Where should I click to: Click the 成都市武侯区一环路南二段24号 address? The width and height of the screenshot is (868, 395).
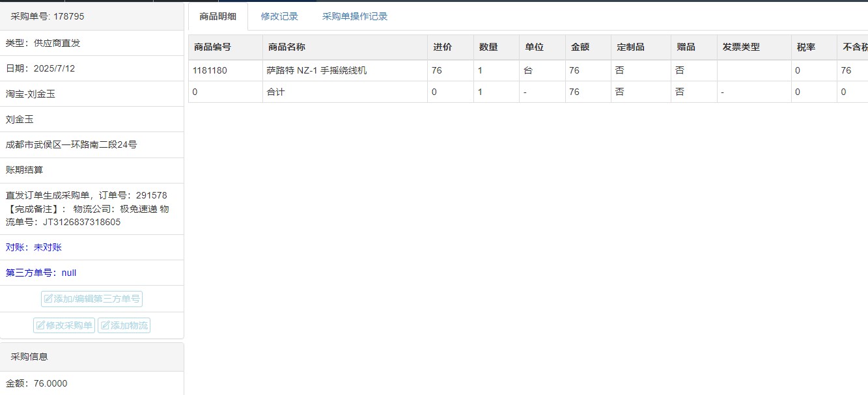[x=72, y=144]
